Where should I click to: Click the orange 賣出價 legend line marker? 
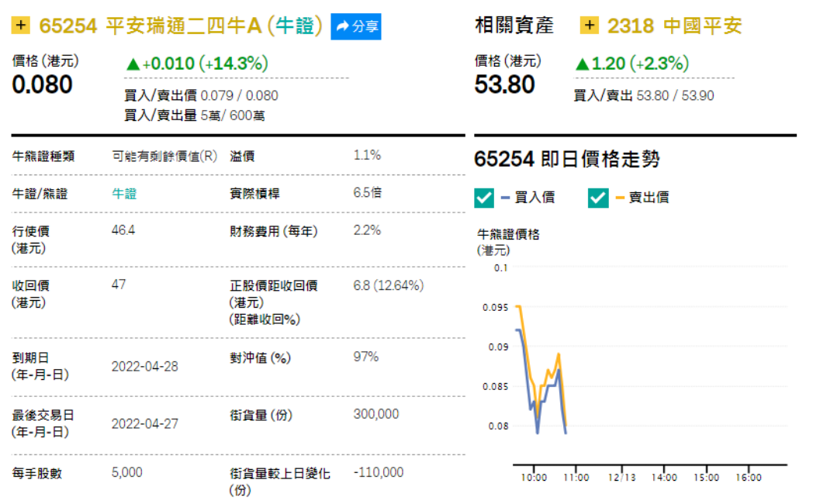[620, 198]
